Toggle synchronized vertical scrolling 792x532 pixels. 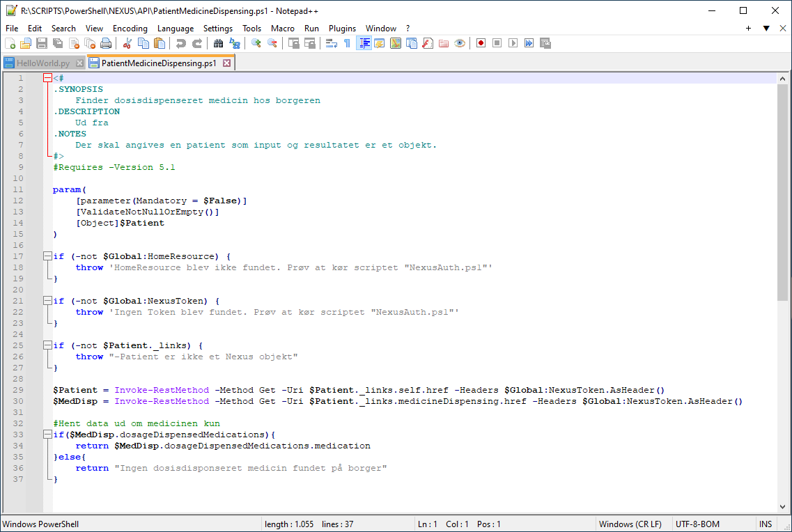(x=293, y=43)
